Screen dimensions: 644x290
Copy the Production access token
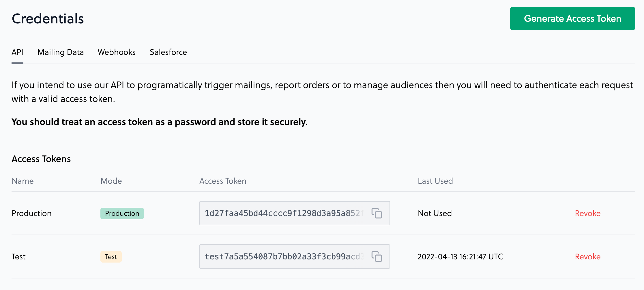[x=377, y=213]
